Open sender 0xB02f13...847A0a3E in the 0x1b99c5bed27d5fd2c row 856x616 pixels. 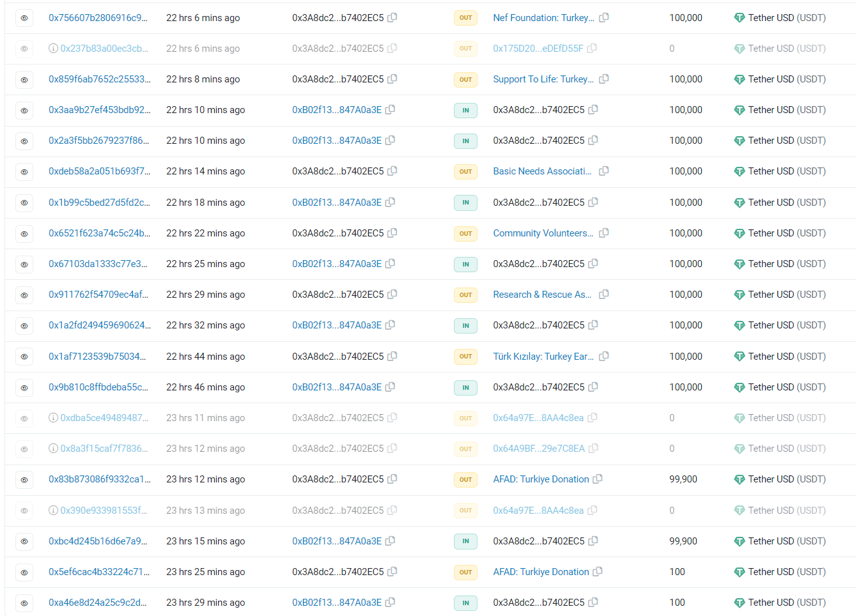click(336, 203)
